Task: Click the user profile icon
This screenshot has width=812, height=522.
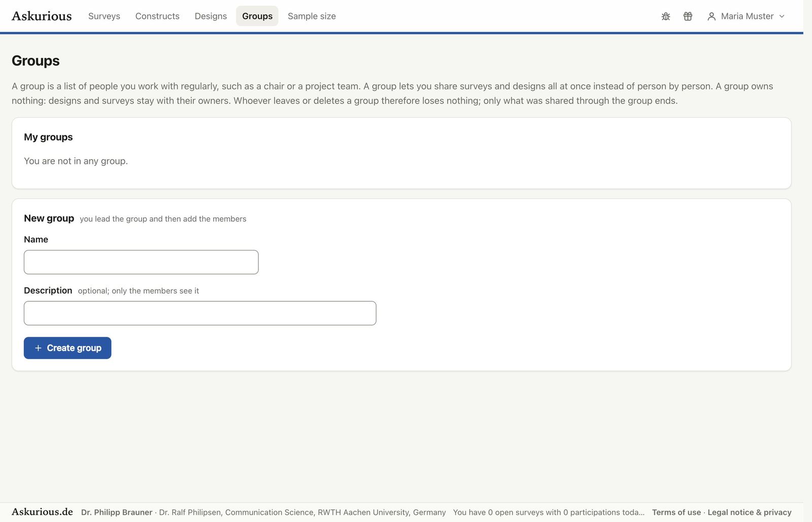Action: tap(712, 16)
